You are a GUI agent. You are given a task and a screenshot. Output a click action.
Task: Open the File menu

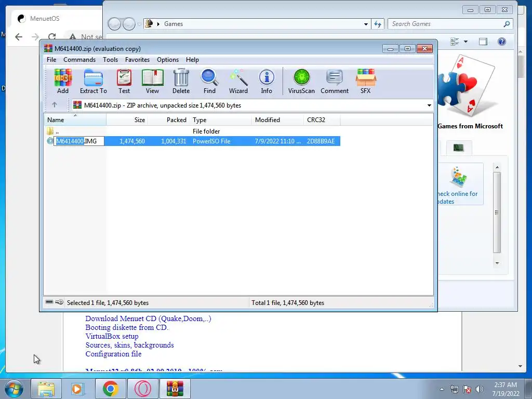(x=51, y=60)
